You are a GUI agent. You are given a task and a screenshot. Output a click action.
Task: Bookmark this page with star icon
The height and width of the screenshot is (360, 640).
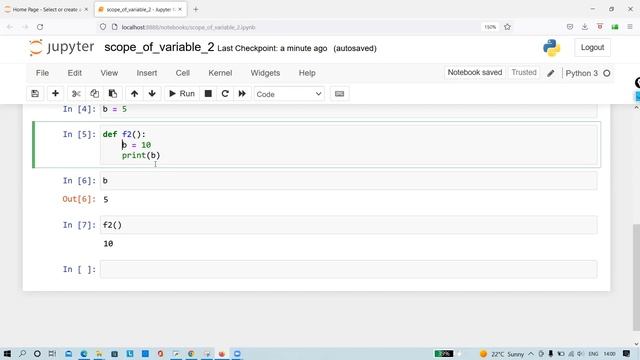(507, 27)
